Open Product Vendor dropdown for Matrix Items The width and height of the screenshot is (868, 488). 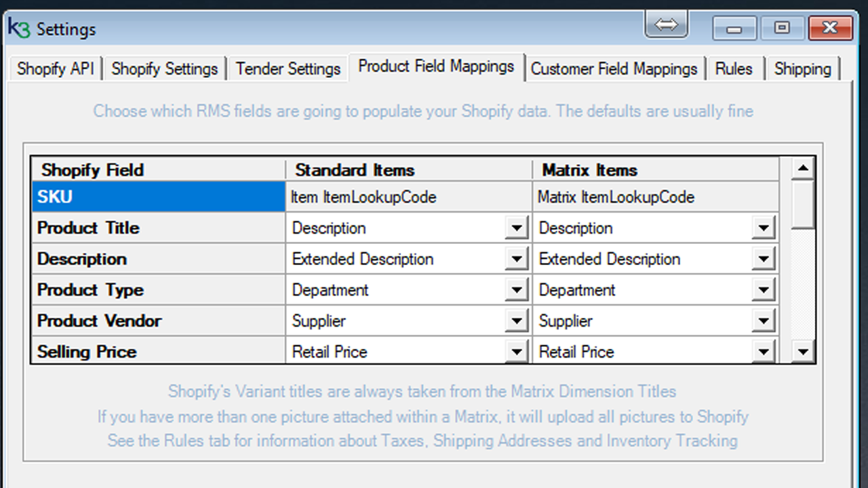coord(764,321)
